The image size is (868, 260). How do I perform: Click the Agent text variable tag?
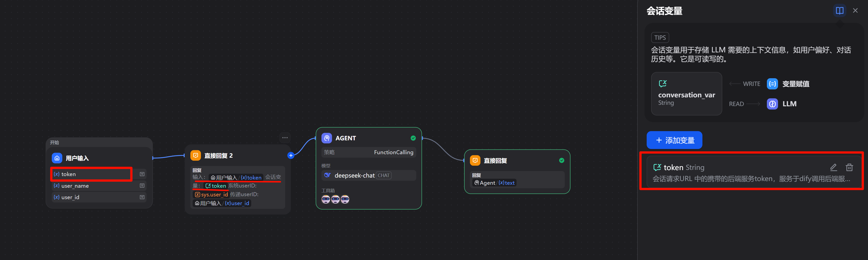point(494,183)
